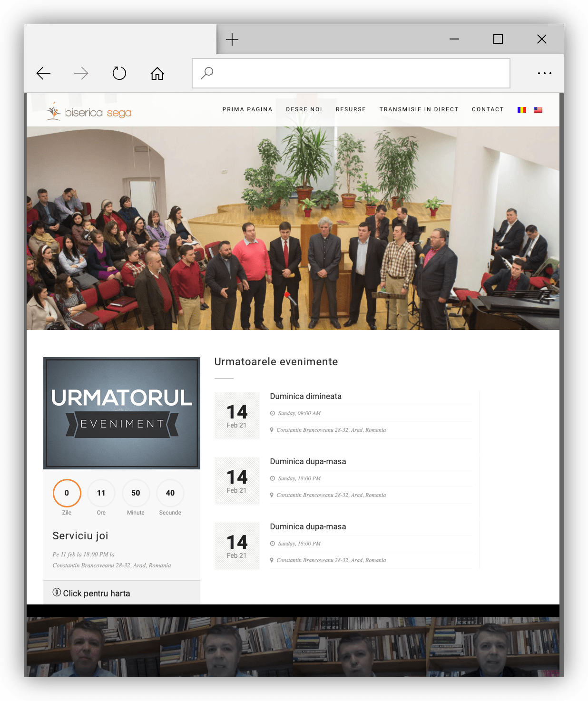Screen dimensions: 588x701
Task: Open a new tab with plus icon
Action: (232, 39)
